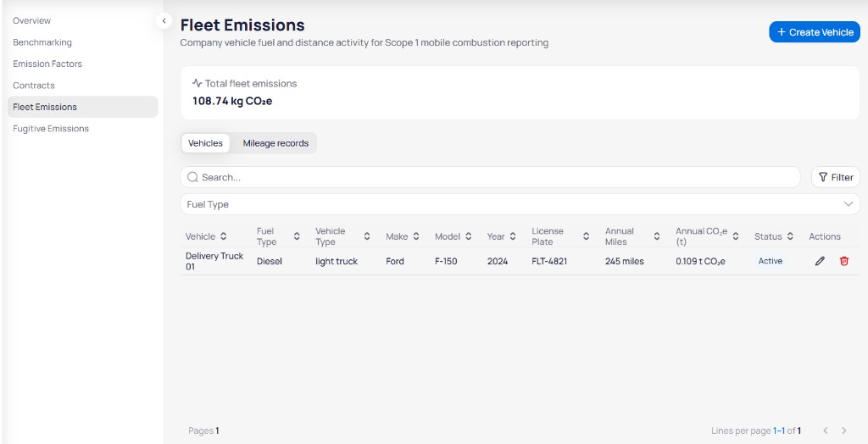The height and width of the screenshot is (444, 868).
Task: Go to the previous page arrow
Action: click(x=825, y=430)
